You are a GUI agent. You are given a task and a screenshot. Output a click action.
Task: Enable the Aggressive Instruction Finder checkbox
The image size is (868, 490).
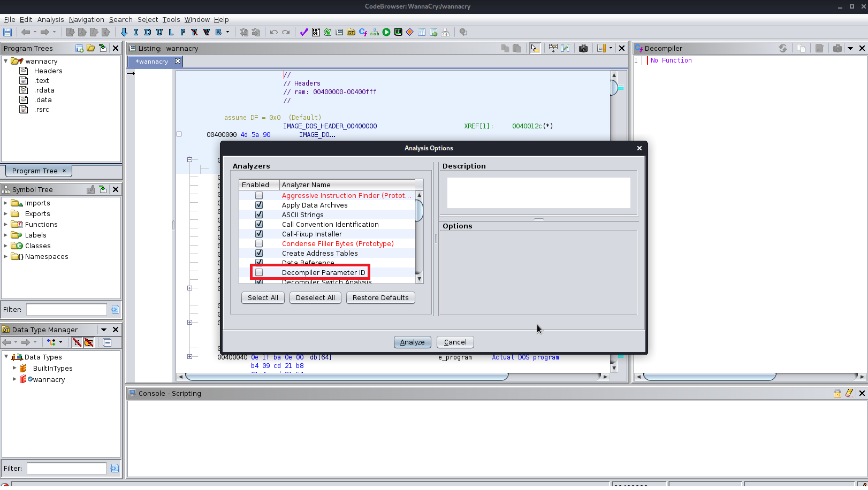point(259,195)
